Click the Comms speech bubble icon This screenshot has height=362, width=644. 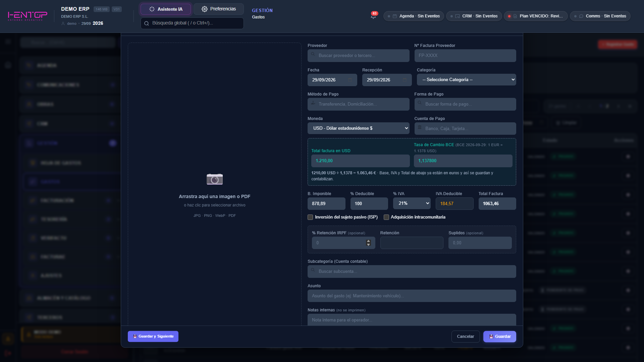(581, 16)
